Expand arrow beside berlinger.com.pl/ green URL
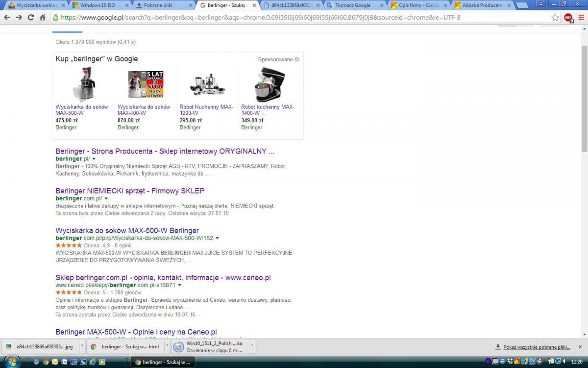Viewport: 588px width, 368px height. (x=106, y=199)
